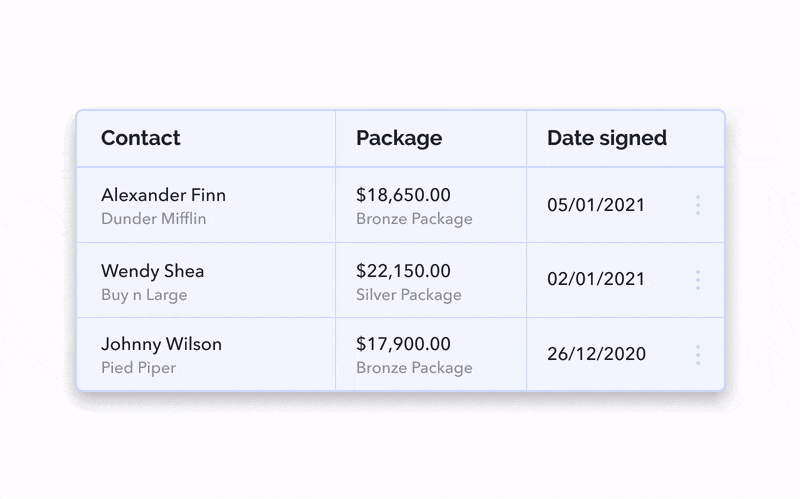Click the Dunder Mifflin company label

pos(153,219)
